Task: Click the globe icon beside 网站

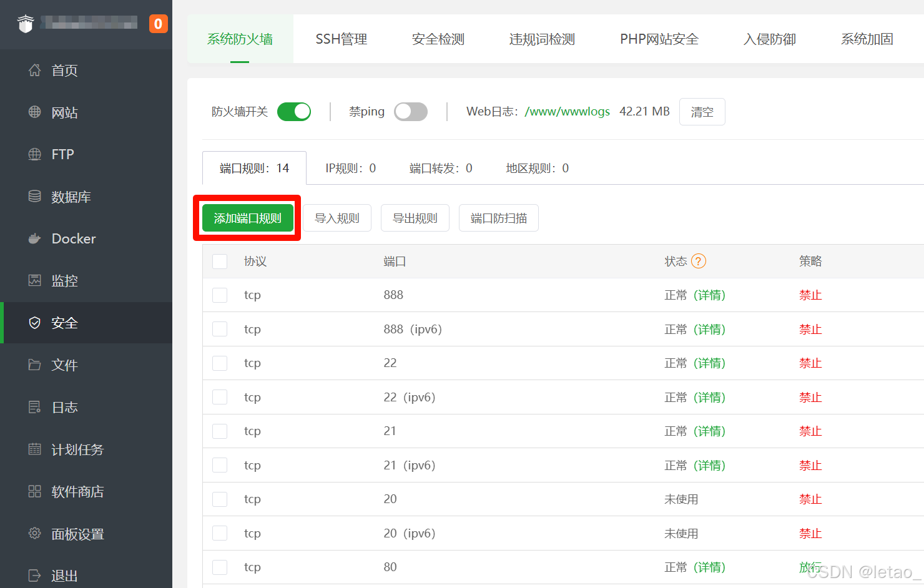Action: 35,112
